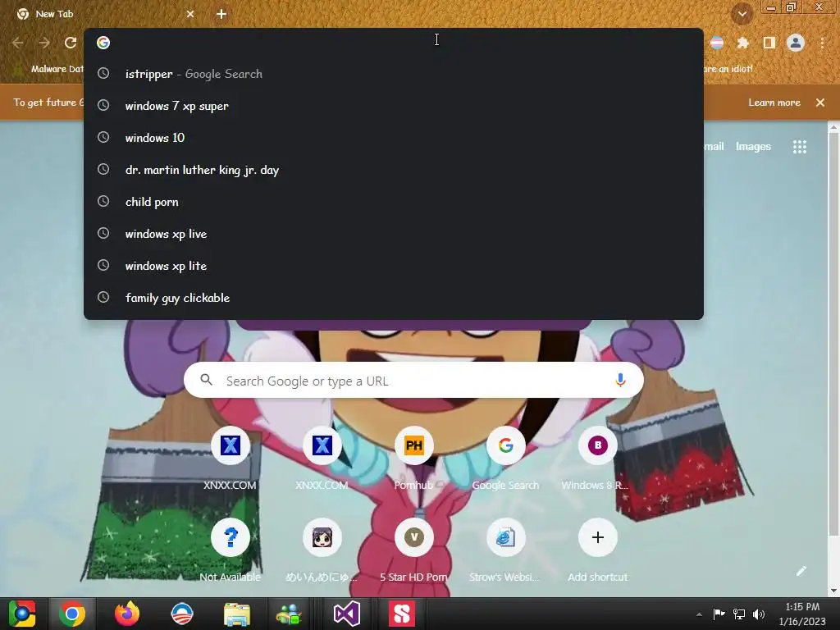The width and height of the screenshot is (840, 630).
Task: Click the Google icon in the address bar
Action: tap(103, 43)
